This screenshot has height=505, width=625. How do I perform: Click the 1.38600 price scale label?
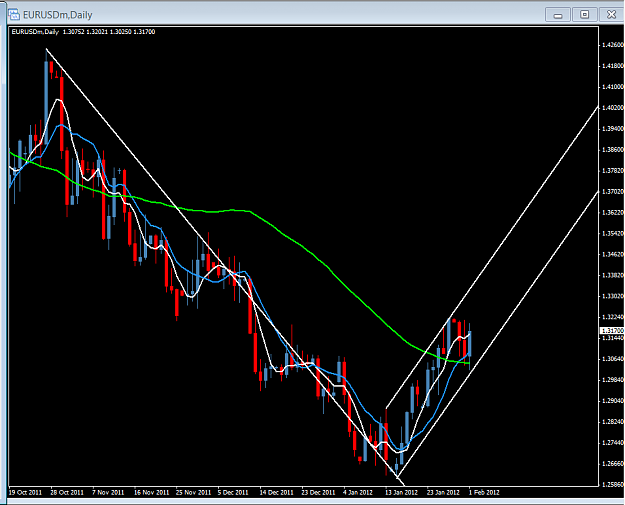click(x=613, y=149)
